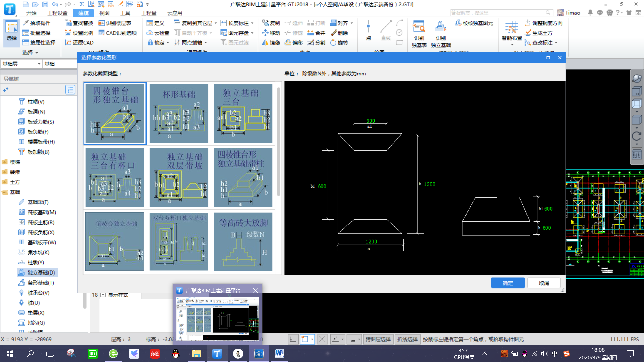Click the 复制 copy tool in ribbon

tap(271, 23)
